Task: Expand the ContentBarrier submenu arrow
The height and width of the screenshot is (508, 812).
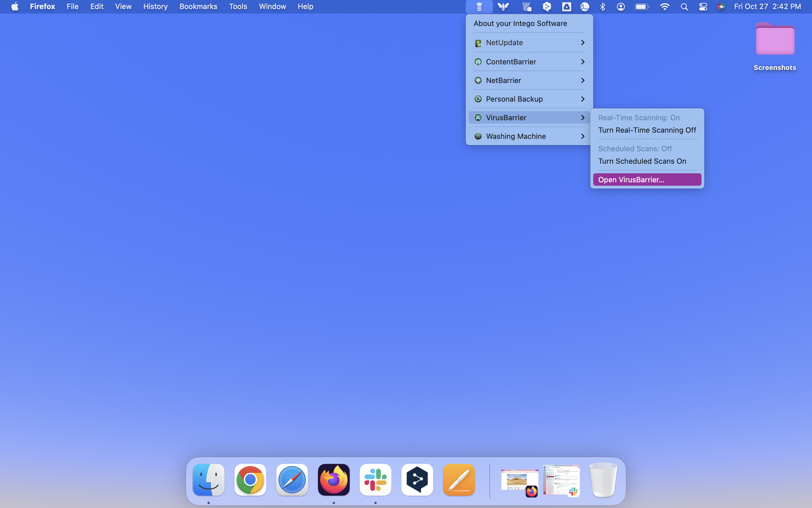Action: coord(583,62)
